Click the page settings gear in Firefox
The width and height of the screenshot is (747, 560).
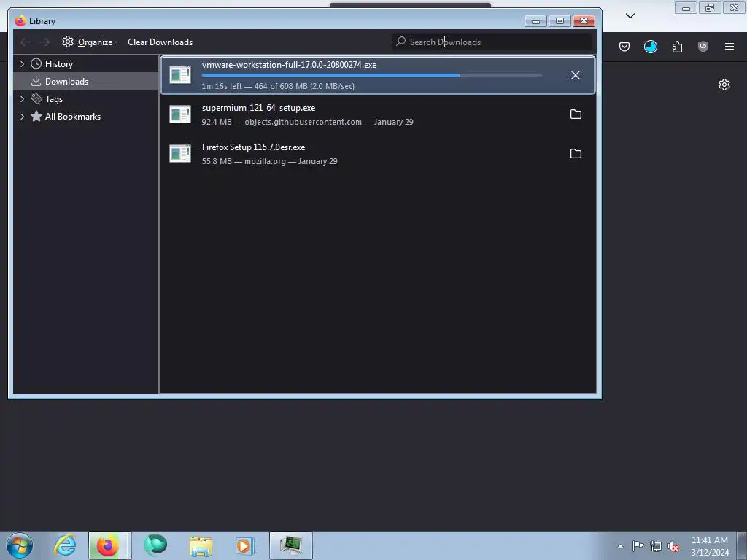point(724,85)
